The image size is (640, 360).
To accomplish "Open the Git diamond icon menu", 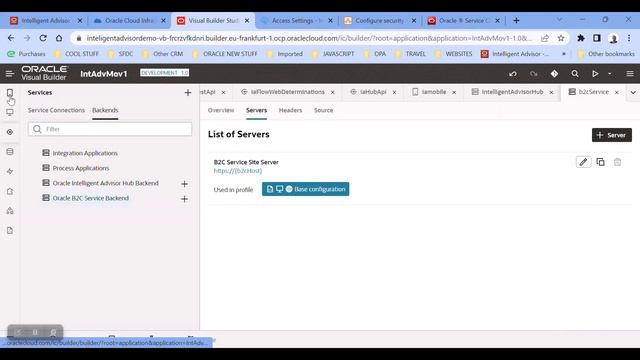I will pyautogui.click(x=554, y=74).
